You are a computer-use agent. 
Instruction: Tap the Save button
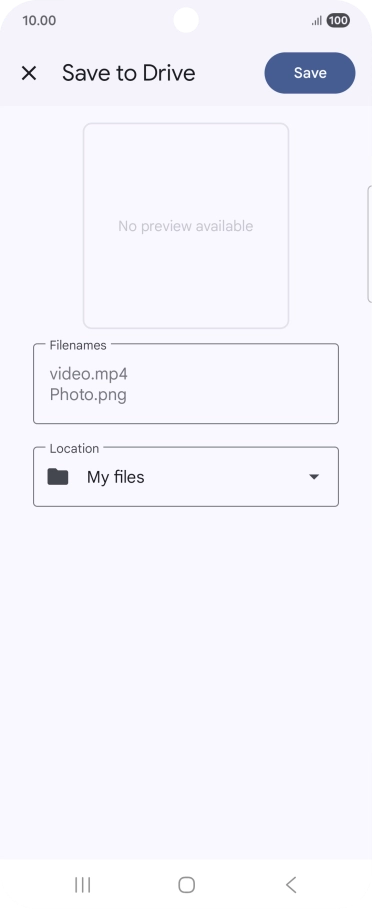click(310, 73)
